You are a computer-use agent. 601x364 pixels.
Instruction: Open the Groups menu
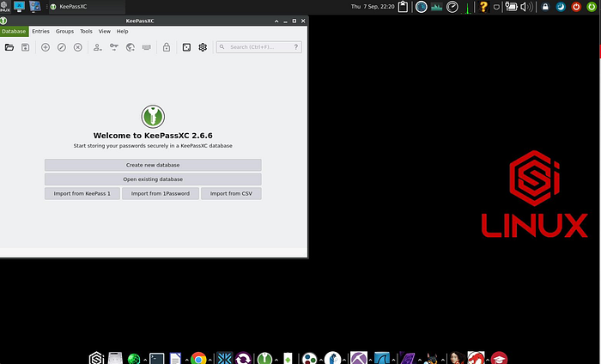click(64, 32)
